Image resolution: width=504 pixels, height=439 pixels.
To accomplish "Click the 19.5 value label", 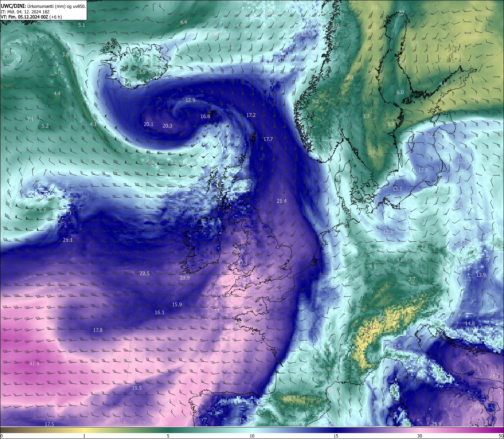I will 137,388.
